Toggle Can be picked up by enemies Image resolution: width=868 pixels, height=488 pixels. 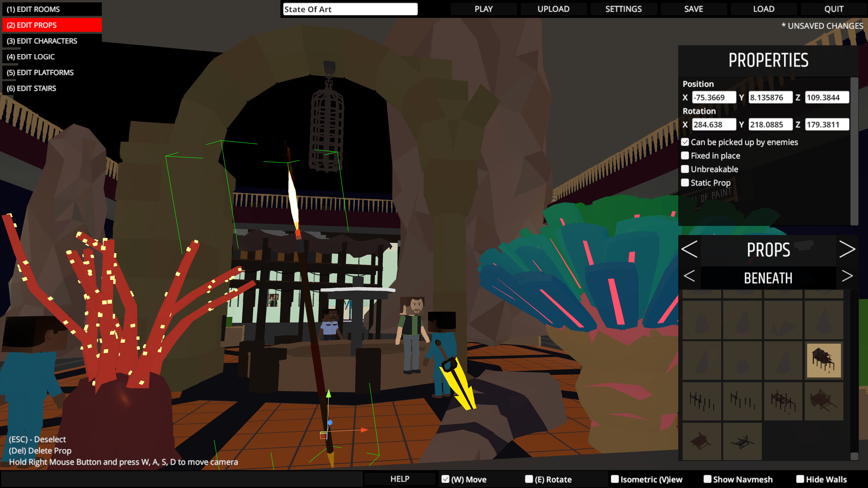point(685,142)
